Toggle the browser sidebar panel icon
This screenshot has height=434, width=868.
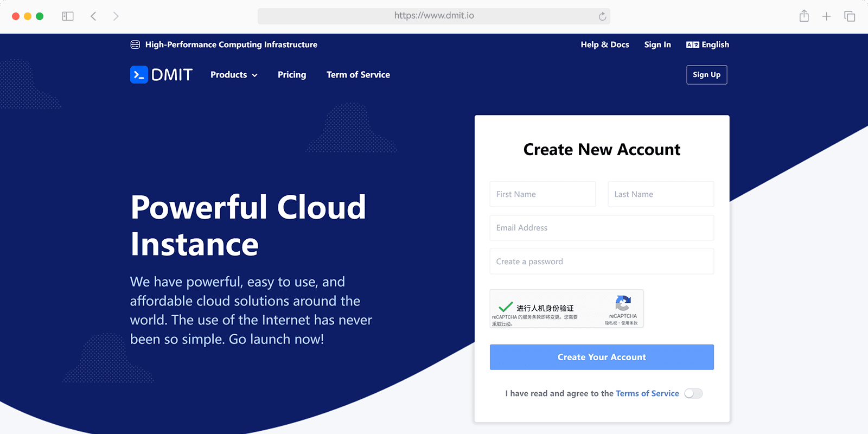(68, 16)
